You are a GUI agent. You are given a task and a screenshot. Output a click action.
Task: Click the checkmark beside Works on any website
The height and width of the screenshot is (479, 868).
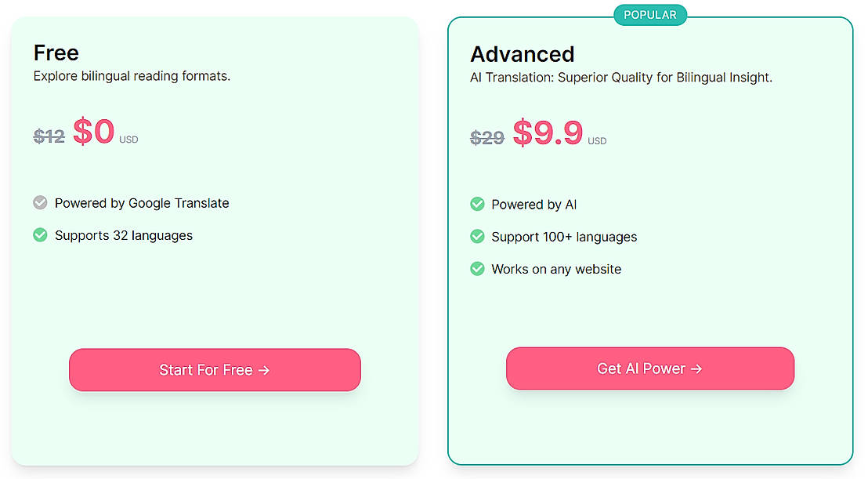[x=477, y=269]
